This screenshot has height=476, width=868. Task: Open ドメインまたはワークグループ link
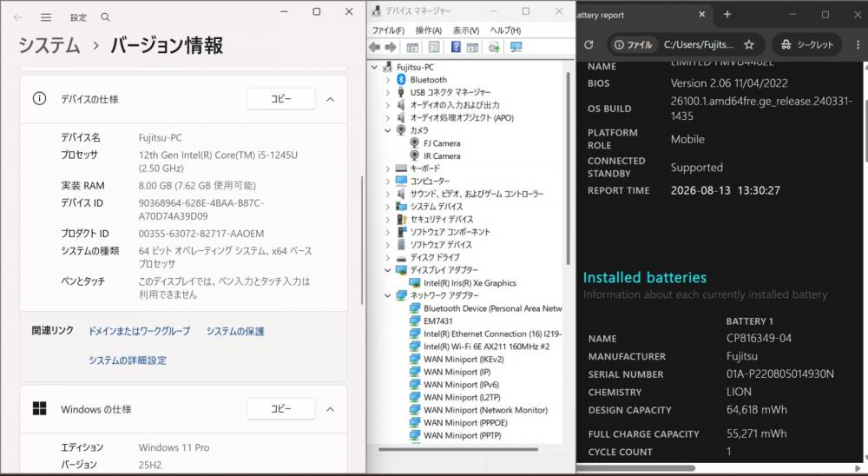coord(140,331)
